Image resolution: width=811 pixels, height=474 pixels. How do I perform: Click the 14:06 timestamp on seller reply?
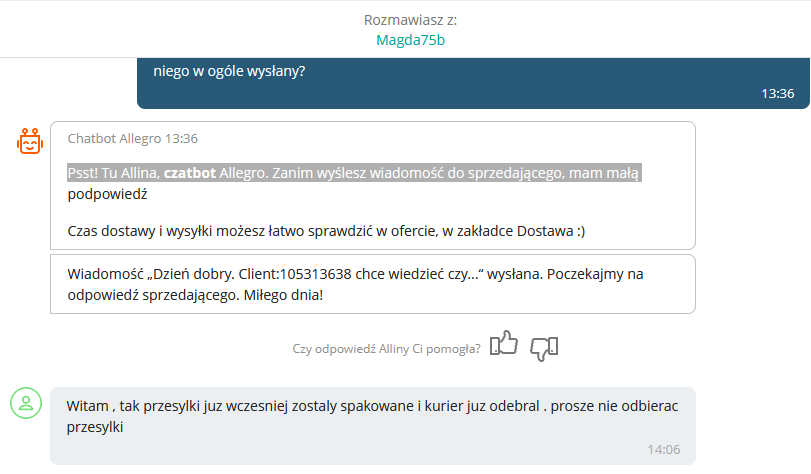(x=663, y=449)
